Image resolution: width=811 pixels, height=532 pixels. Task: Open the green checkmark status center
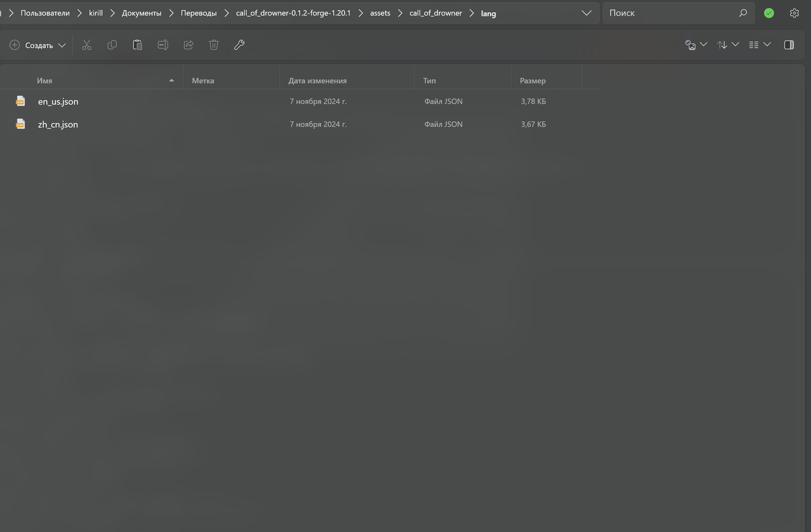(x=769, y=13)
